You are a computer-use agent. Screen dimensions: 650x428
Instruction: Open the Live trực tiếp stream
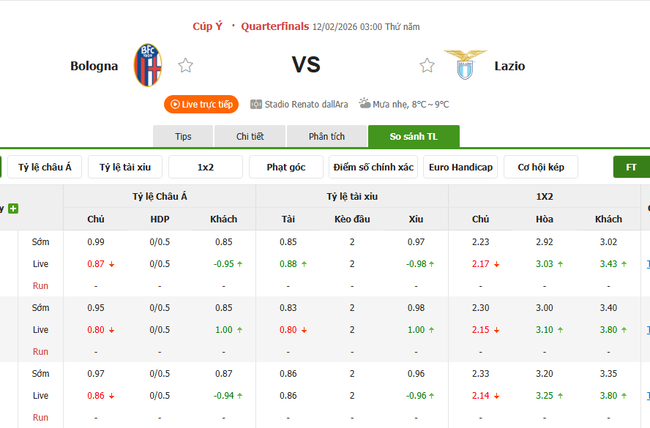201,104
